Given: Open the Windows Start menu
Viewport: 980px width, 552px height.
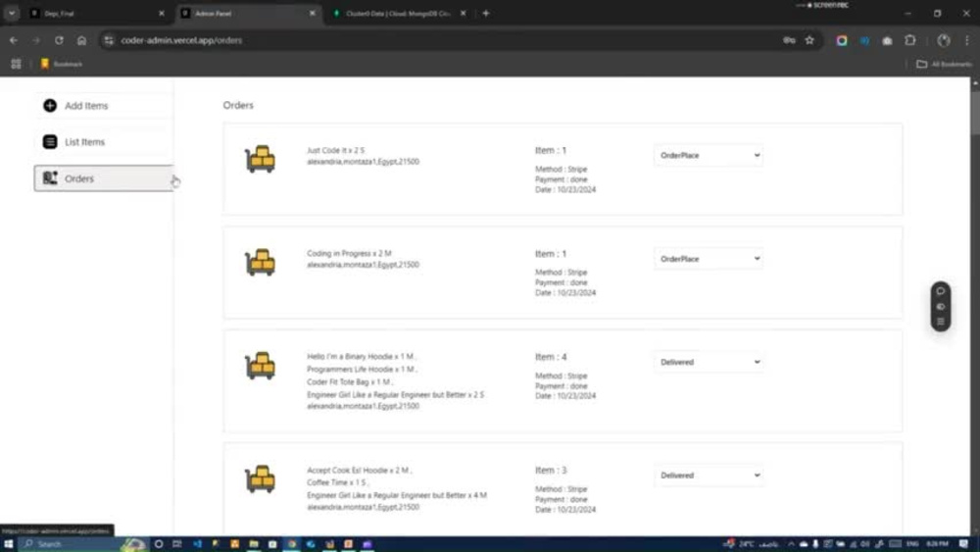Looking at the screenshot, I should (8, 544).
